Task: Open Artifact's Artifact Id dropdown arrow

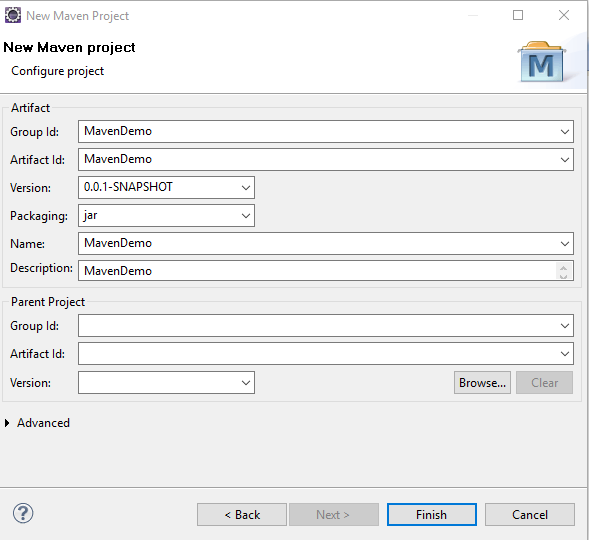Action: [x=565, y=160]
